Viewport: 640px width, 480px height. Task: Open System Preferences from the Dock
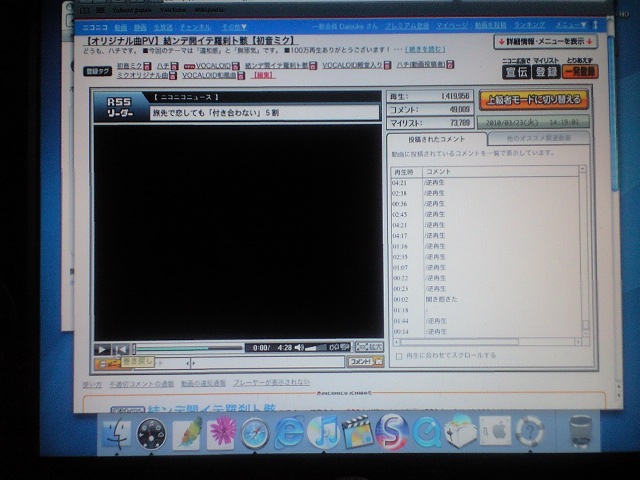495,430
